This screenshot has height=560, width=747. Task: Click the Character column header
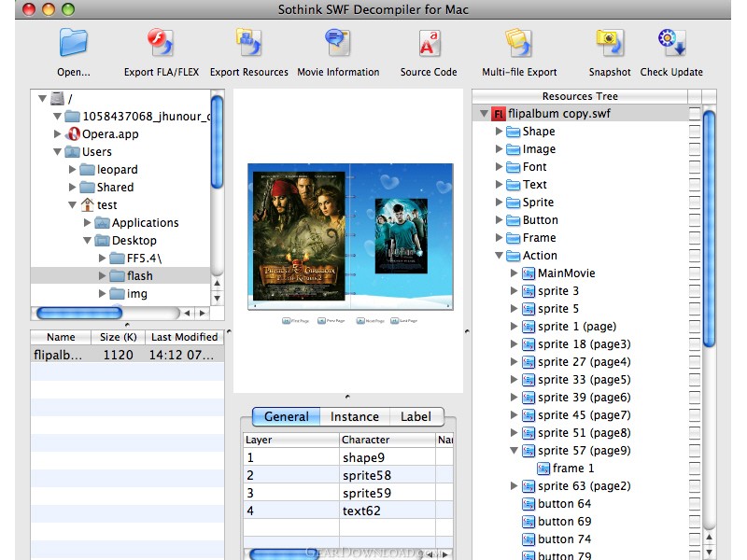pos(388,440)
